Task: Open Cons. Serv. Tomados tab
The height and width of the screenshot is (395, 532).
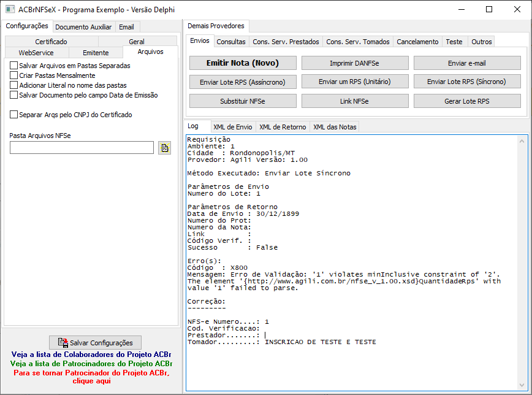Action: point(358,42)
